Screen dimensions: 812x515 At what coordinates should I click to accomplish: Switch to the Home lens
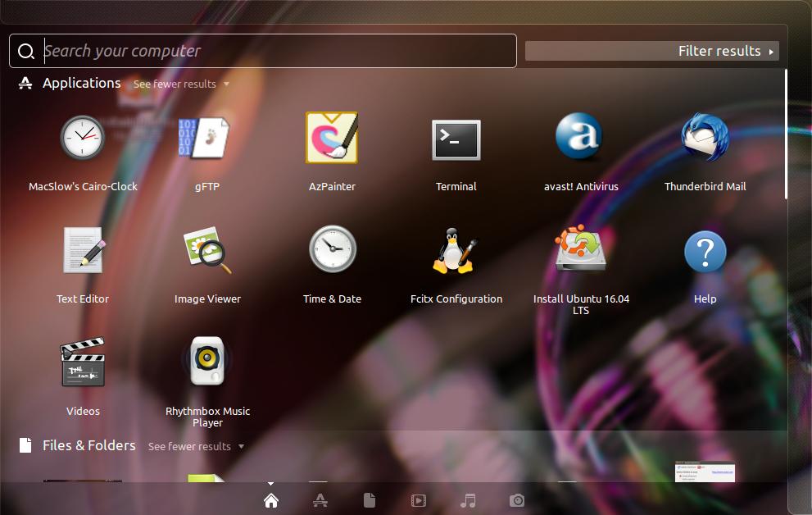point(271,500)
